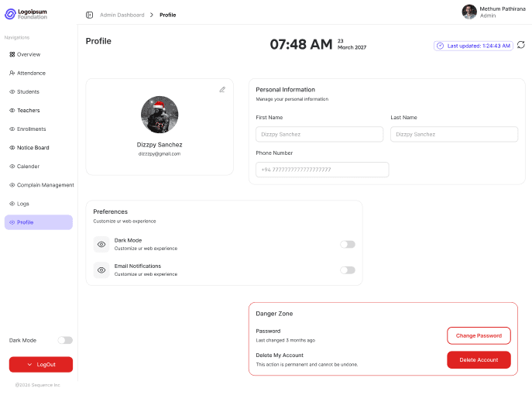The width and height of the screenshot is (532, 395).
Task: Collapse the sidebar panel icon
Action: (x=89, y=15)
